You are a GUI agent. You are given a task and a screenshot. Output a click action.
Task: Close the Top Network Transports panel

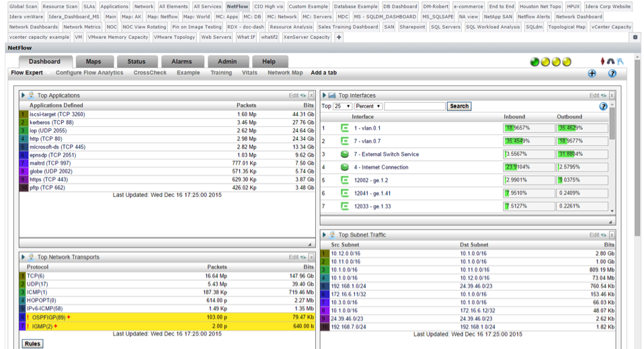(x=311, y=258)
